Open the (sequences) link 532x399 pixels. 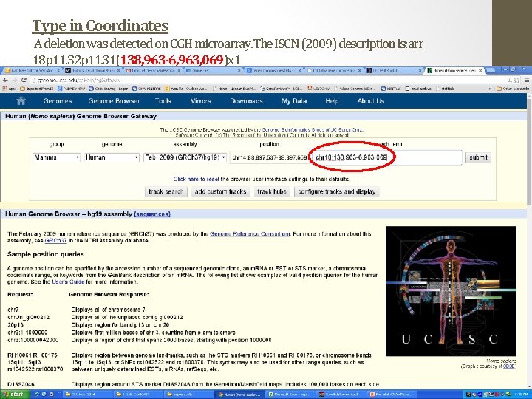point(152,214)
